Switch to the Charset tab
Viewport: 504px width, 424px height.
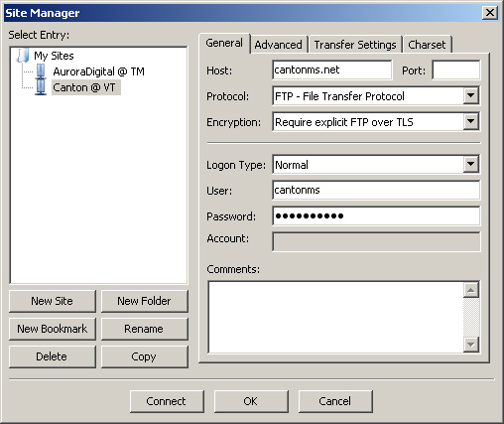coord(427,45)
